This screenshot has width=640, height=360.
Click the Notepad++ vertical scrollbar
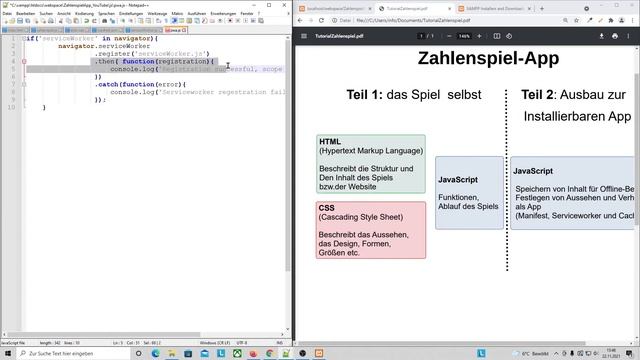[x=288, y=155]
